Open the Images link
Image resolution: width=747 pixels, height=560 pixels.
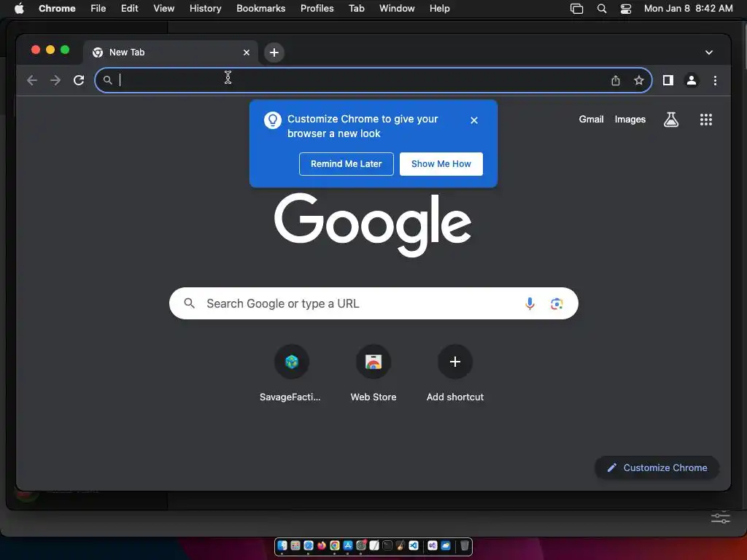[x=630, y=120]
